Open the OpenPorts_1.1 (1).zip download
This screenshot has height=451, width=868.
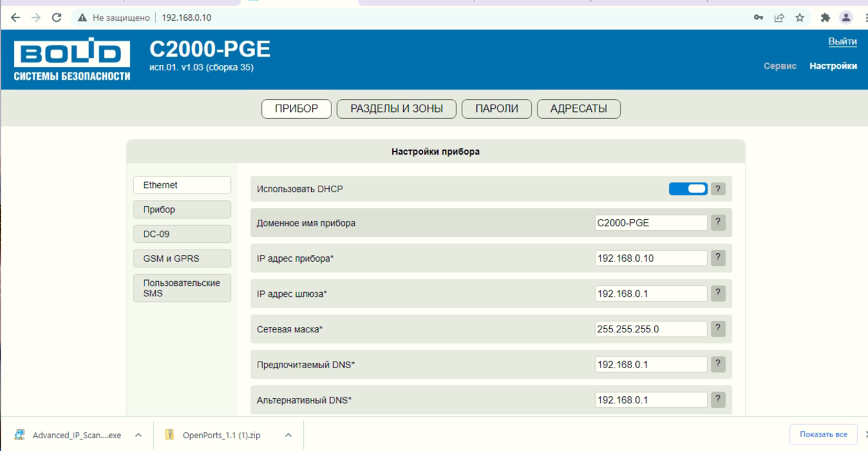point(222,435)
